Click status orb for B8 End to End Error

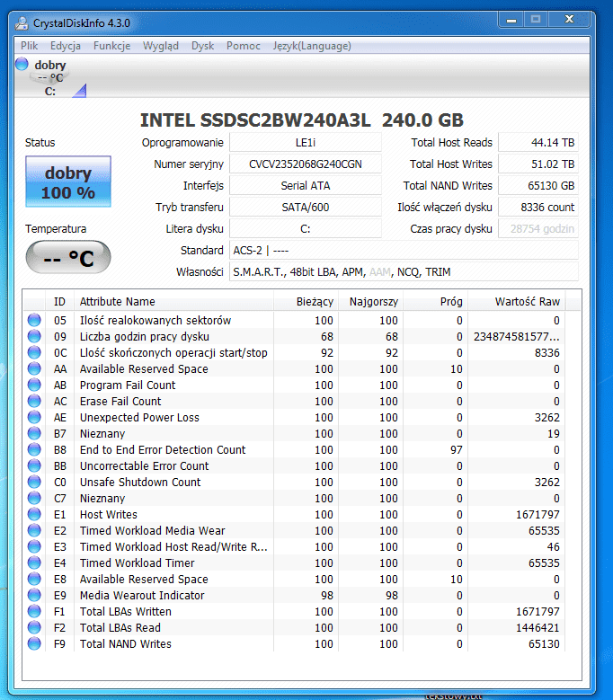pos(34,449)
